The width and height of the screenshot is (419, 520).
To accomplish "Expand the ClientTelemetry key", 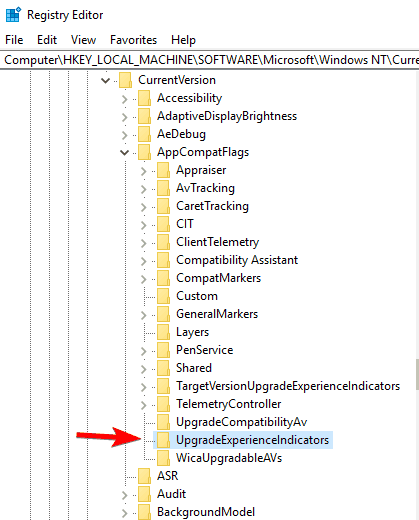I will point(144,243).
